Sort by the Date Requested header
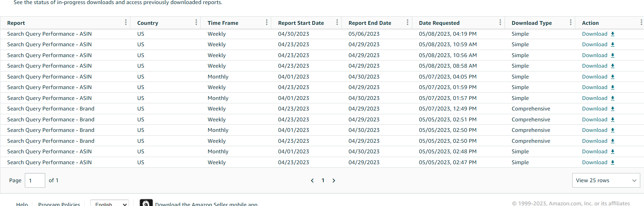This screenshot has height=206, width=644. pos(439,23)
